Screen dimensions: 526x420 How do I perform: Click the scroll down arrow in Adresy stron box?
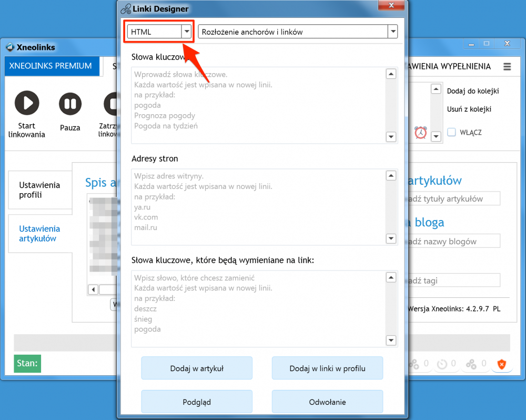point(391,238)
